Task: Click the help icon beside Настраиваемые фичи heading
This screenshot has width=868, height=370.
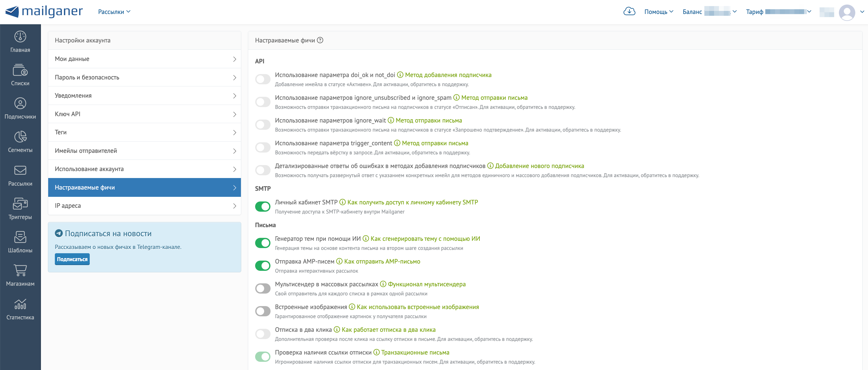Action: click(x=320, y=40)
